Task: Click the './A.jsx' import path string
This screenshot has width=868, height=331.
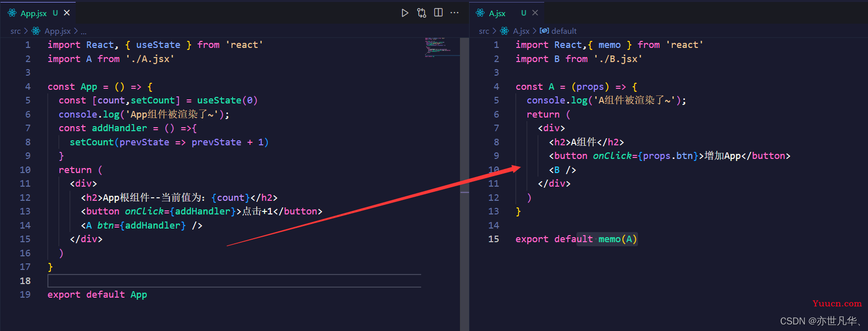Action: coord(150,59)
